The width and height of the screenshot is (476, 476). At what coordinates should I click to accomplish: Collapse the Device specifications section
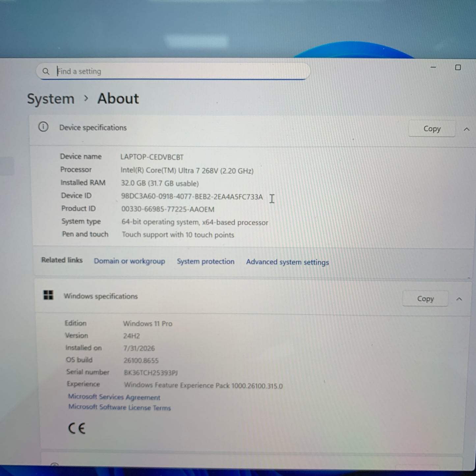[x=466, y=129]
